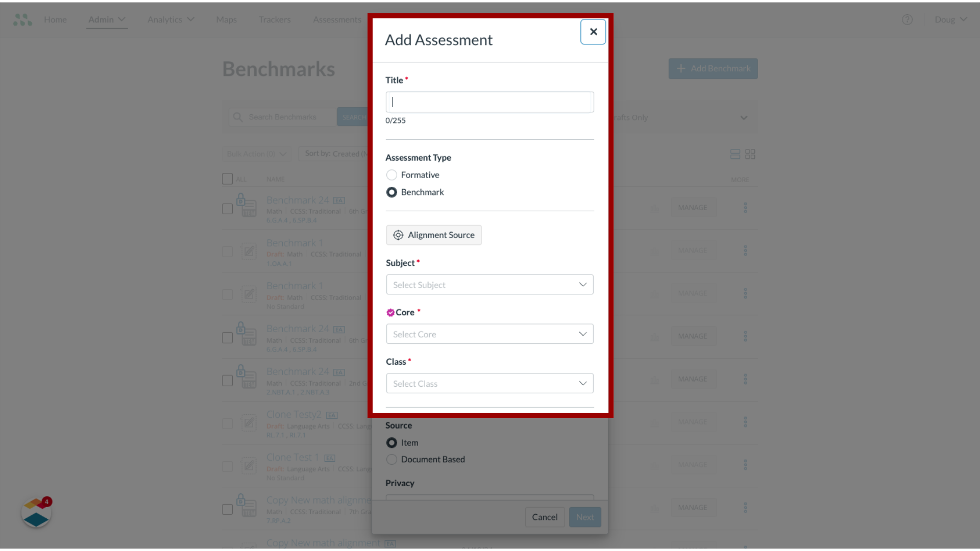Expand the Subject dropdown menu
The image size is (980, 551).
[x=489, y=284]
